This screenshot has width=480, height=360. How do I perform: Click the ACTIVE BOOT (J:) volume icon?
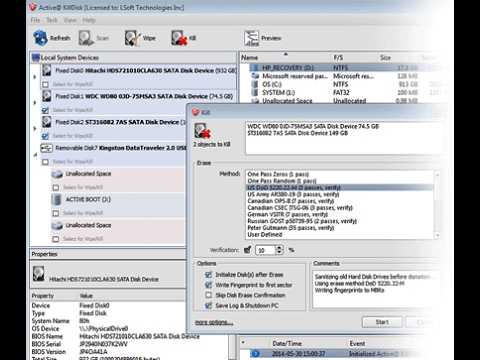point(57,199)
